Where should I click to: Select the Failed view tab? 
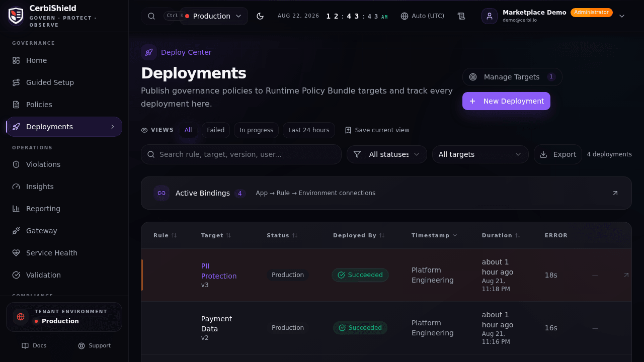coord(216,130)
